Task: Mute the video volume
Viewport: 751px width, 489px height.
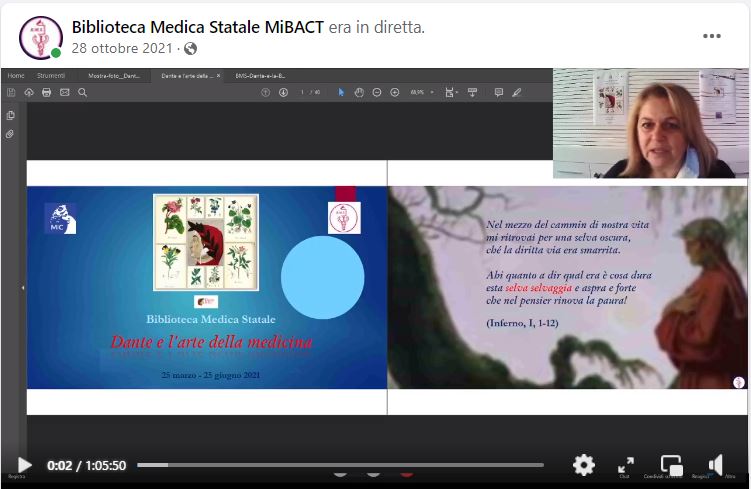Action: (716, 465)
